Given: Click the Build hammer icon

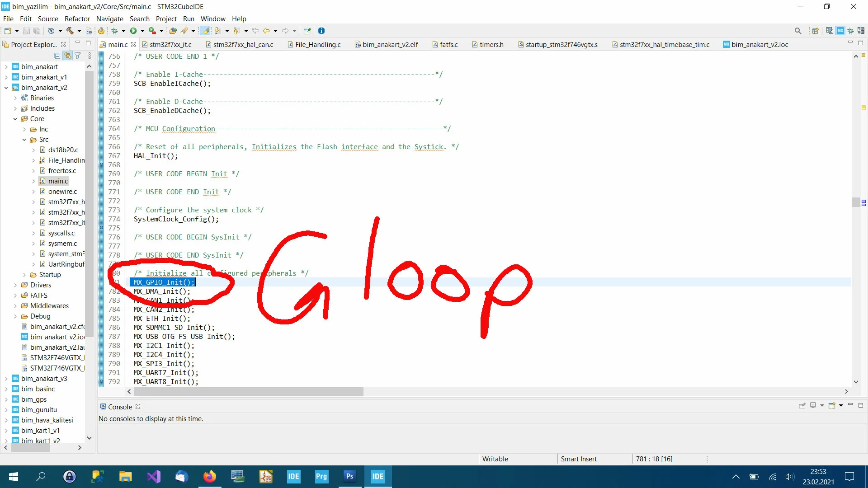Looking at the screenshot, I should (x=70, y=31).
